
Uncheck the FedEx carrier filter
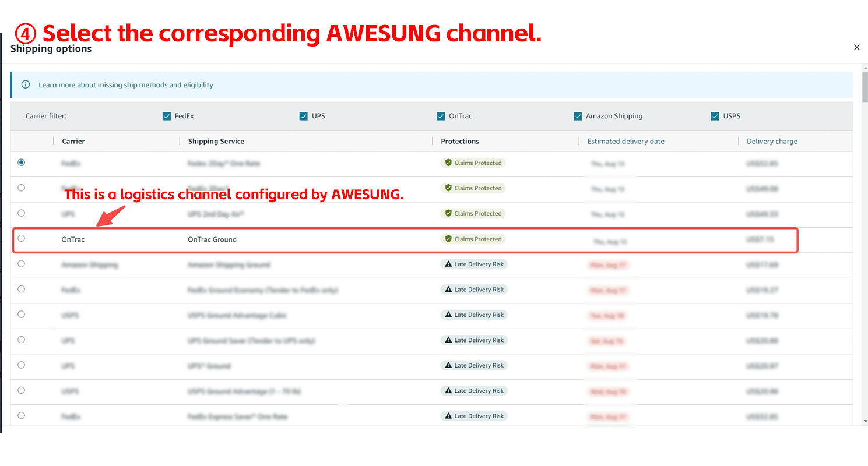pyautogui.click(x=167, y=116)
